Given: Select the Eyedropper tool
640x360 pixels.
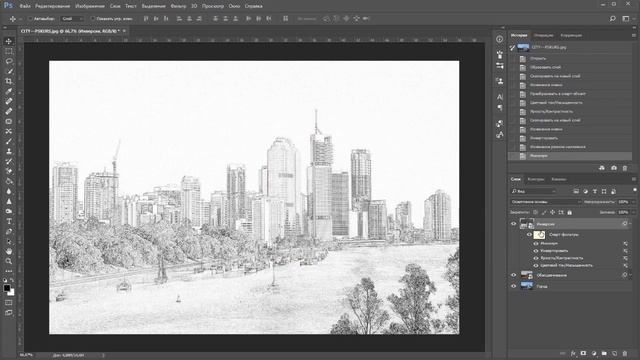Looking at the screenshot, I should [x=9, y=91].
